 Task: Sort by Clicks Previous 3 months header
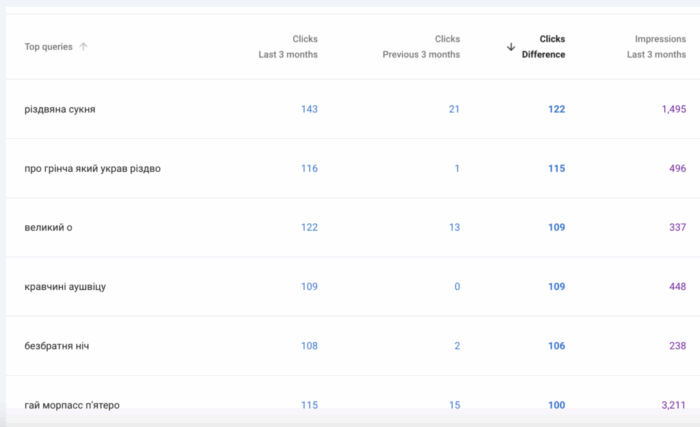tap(421, 47)
